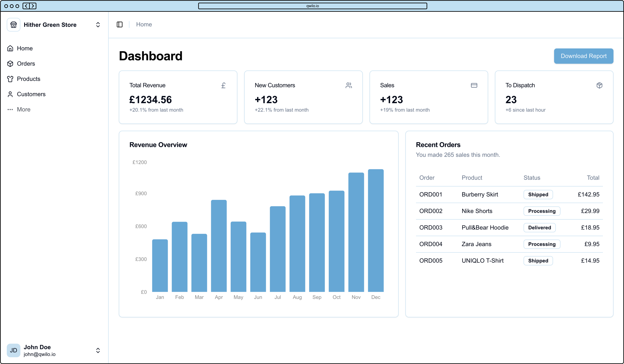Go to Products in the sidebar

pos(29,79)
